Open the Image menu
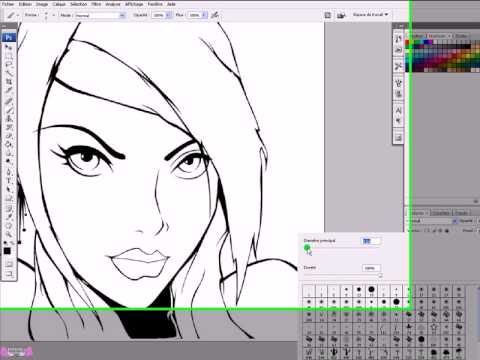Image resolution: width=480 pixels, height=360 pixels. (42, 4)
